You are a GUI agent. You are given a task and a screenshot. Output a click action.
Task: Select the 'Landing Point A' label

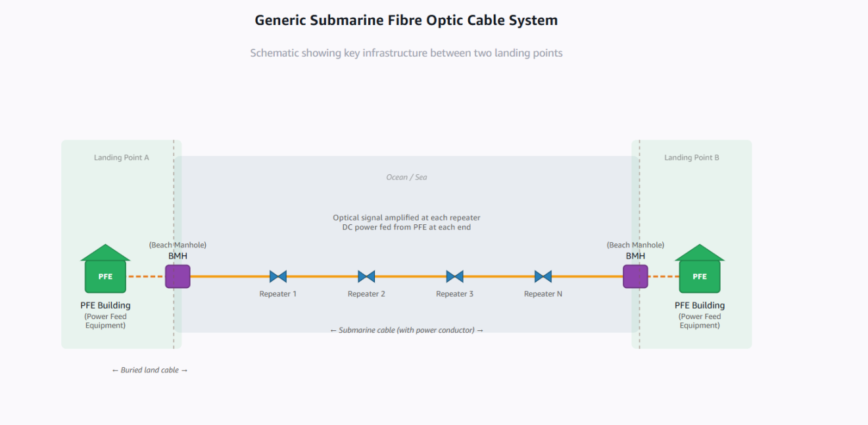122,158
